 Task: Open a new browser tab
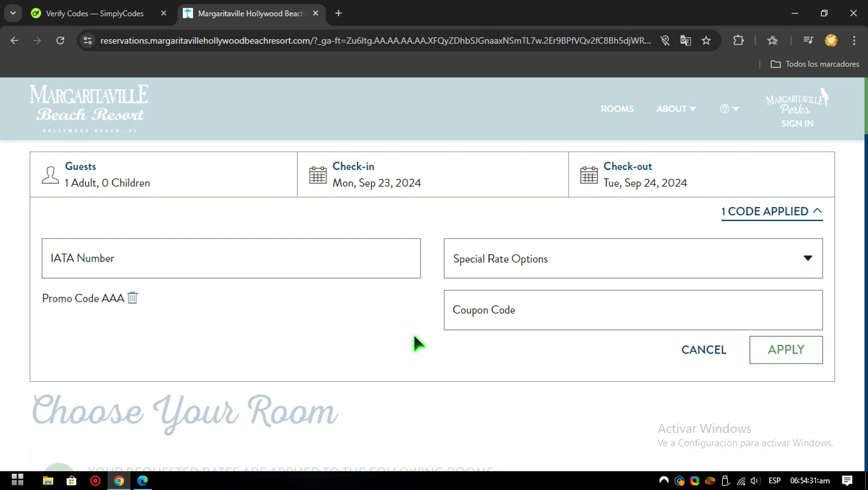click(339, 13)
